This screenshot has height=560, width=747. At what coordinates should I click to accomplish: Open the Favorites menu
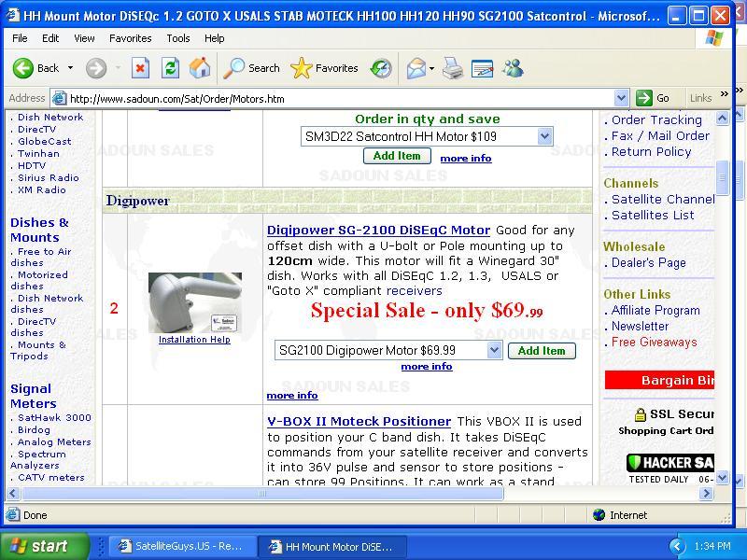131,38
